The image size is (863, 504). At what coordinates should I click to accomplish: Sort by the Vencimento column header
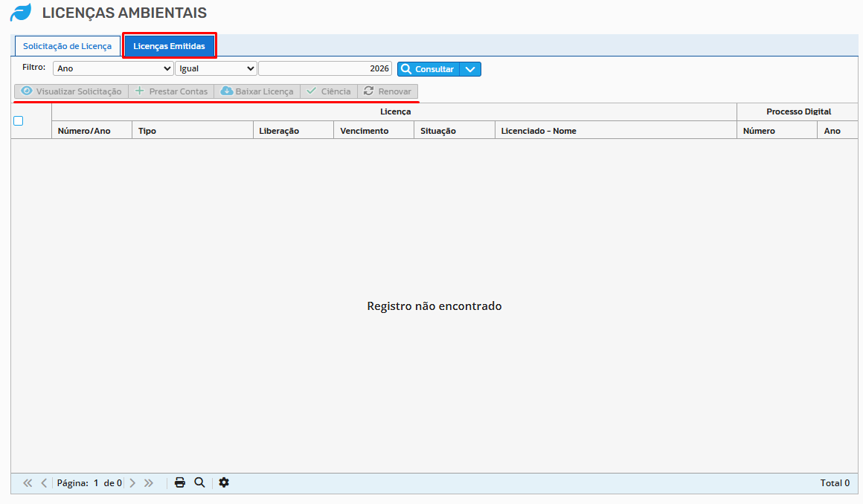pyautogui.click(x=373, y=130)
